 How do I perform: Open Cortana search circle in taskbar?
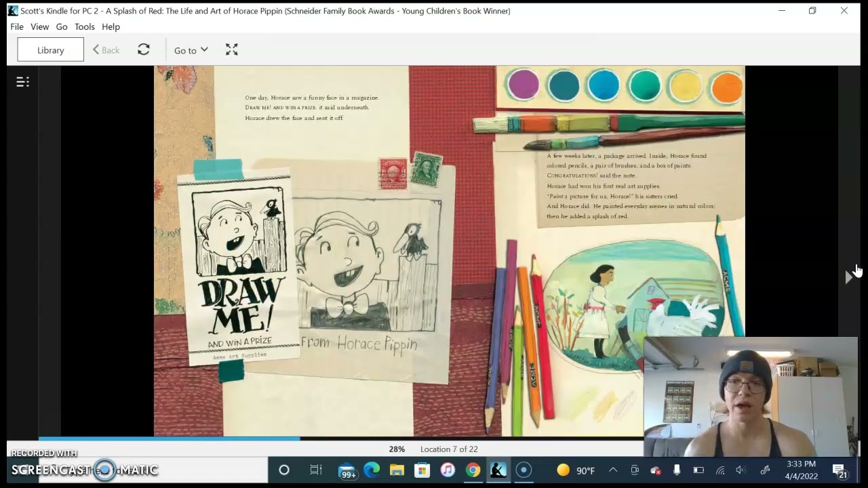pyautogui.click(x=284, y=470)
